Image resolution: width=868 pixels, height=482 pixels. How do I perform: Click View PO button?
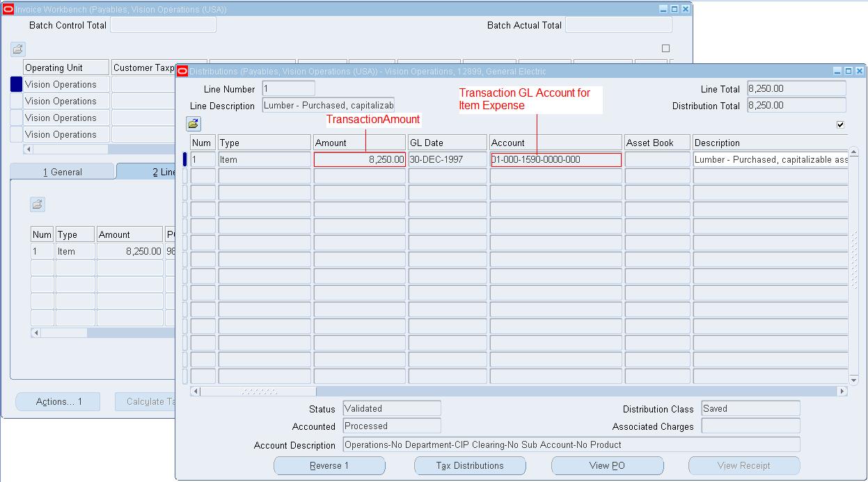point(608,465)
